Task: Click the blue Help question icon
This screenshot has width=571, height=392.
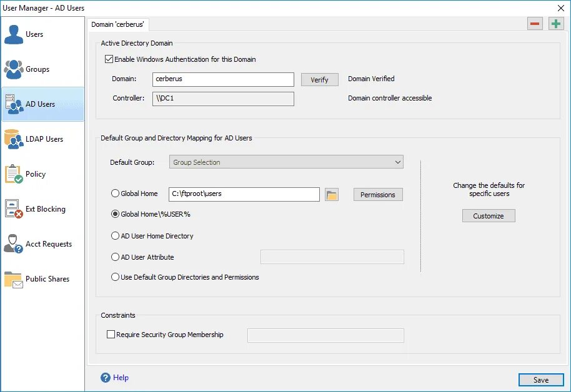Action: (105, 378)
